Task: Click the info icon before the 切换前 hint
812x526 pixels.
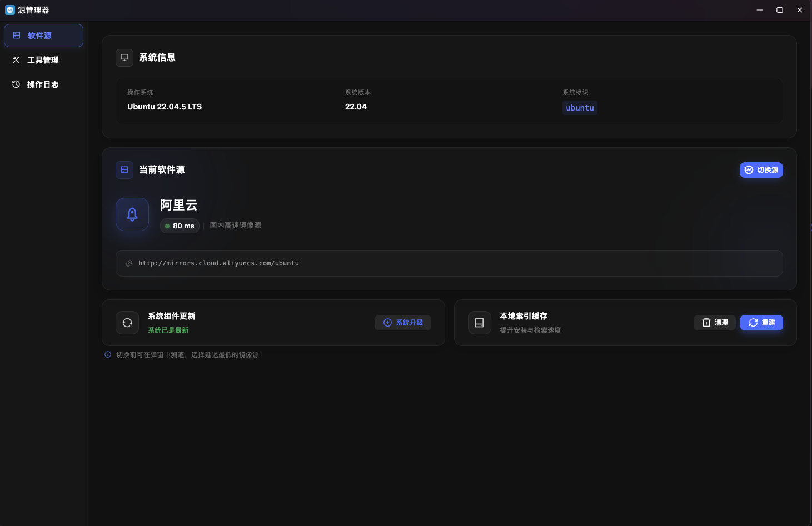Action: pos(108,354)
